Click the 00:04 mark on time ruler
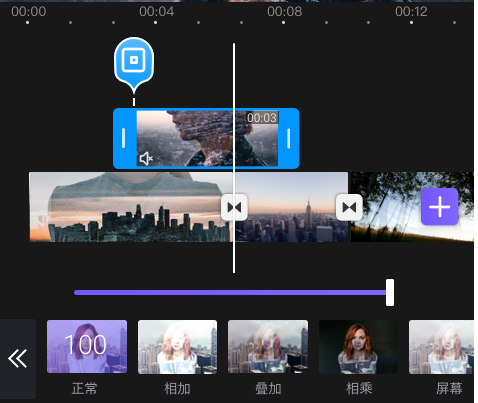The height and width of the screenshot is (403, 478). [156, 12]
